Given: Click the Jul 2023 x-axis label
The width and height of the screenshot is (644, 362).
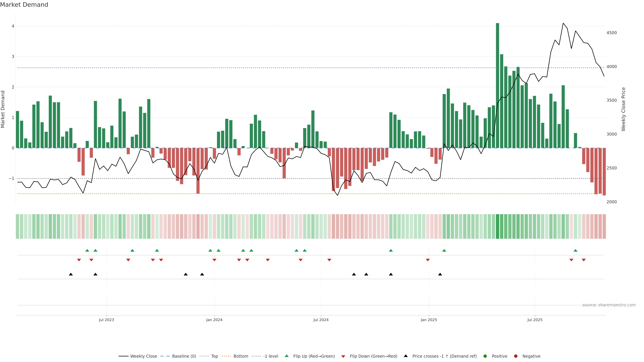Looking at the screenshot, I should click(106, 320).
